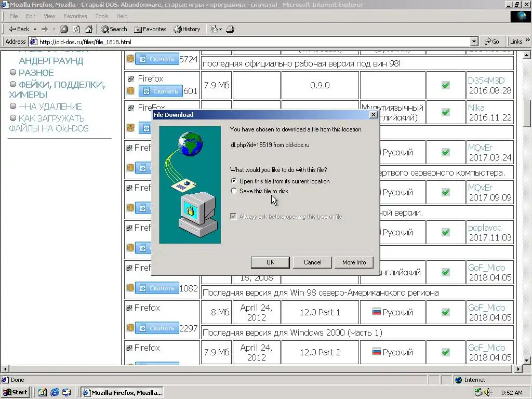
Task: Click the page icon in Address bar
Action: (33, 42)
